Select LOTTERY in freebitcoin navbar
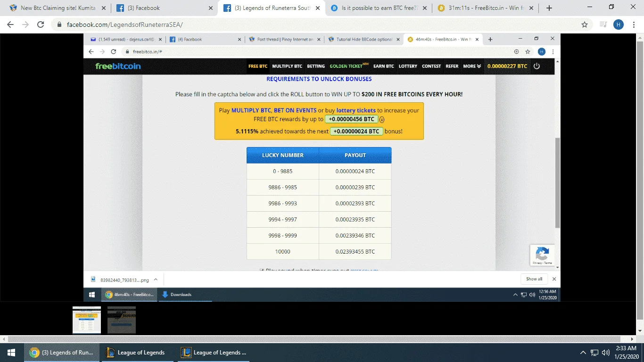The image size is (644, 362). click(408, 66)
